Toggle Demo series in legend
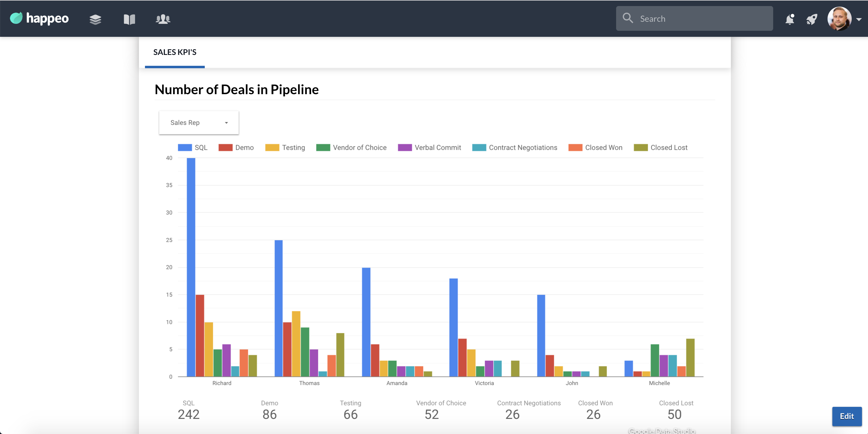Screen dimensions: 868x434 [244, 148]
